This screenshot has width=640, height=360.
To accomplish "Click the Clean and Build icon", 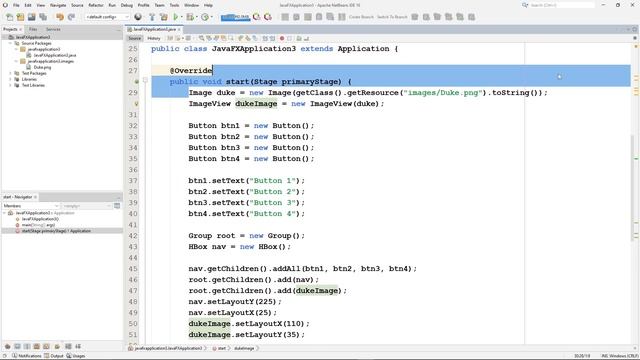I will (163, 17).
